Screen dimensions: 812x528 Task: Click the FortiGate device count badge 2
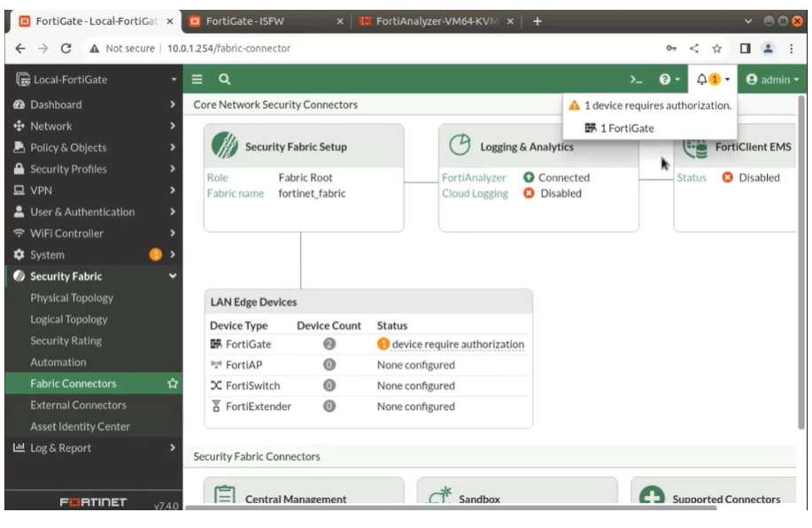pos(329,344)
